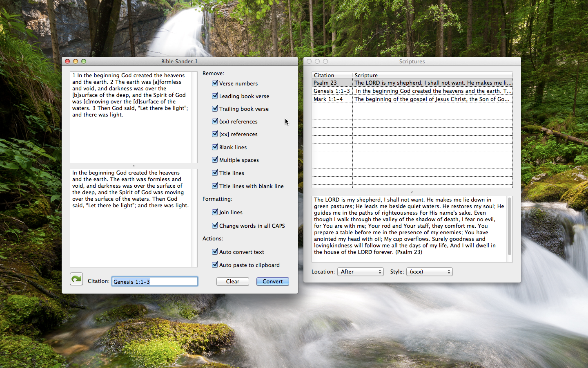The height and width of the screenshot is (368, 588).
Task: Click the green refresh arrow icon
Action: (x=76, y=279)
